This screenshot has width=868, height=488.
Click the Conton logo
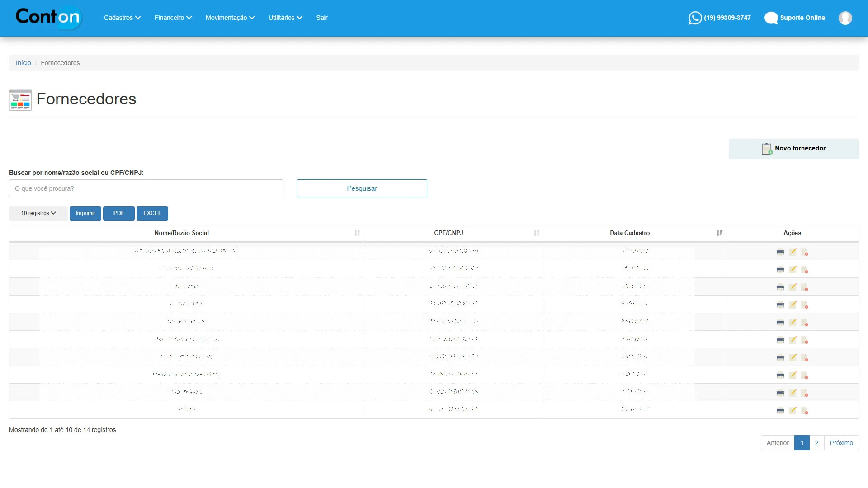pyautogui.click(x=48, y=17)
